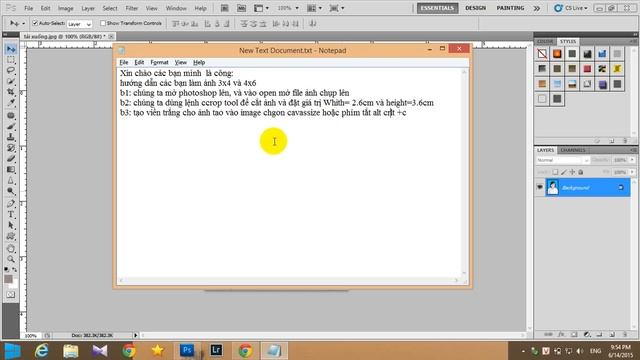Toggle Auto-Select checkbox

[35, 23]
